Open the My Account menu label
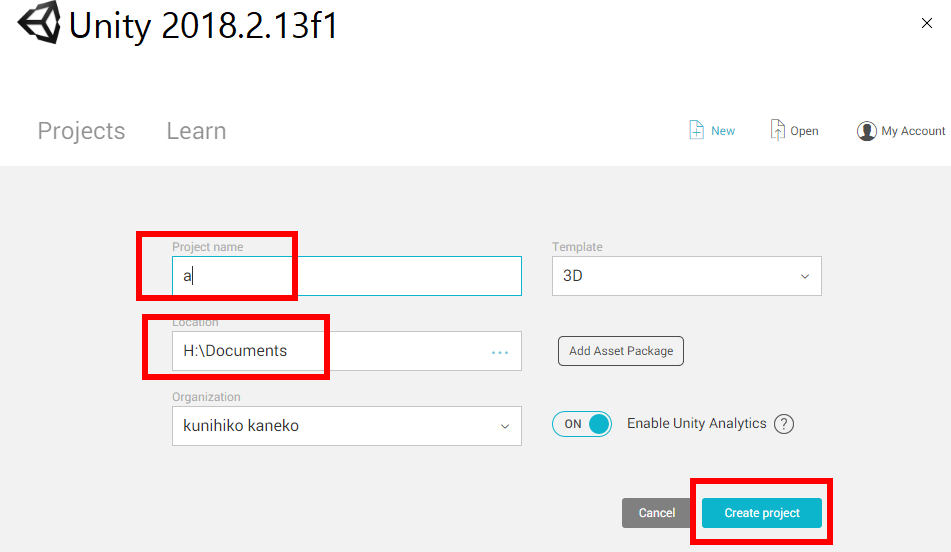Viewport: 951px width, 552px height. 913,131
